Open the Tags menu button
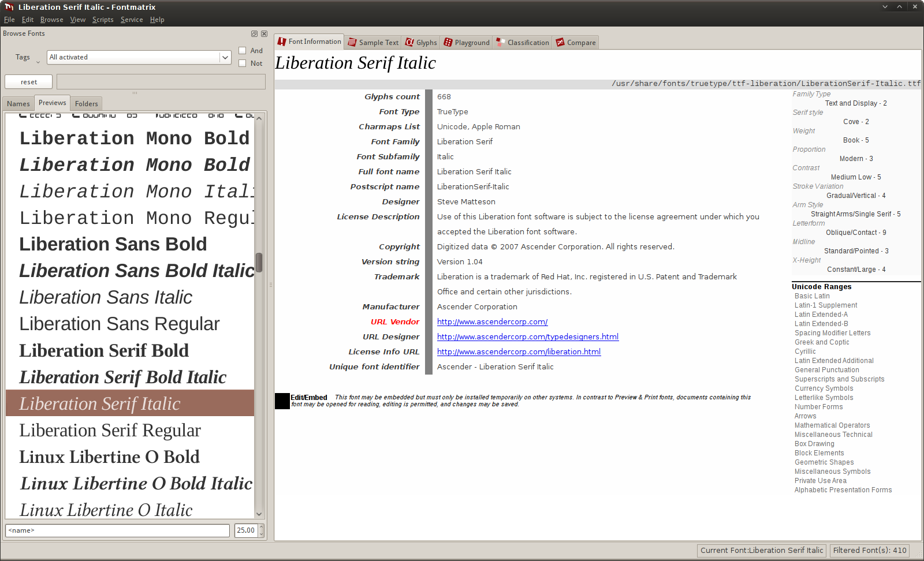 pos(27,58)
